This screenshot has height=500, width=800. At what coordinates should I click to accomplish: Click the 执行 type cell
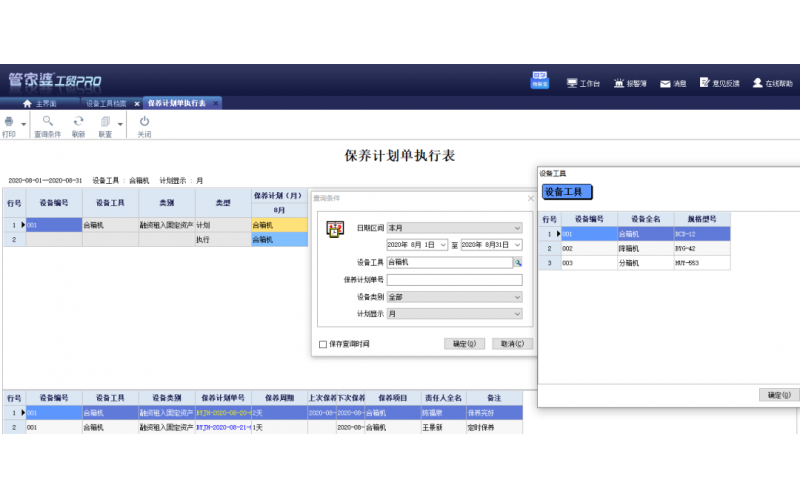click(223, 239)
